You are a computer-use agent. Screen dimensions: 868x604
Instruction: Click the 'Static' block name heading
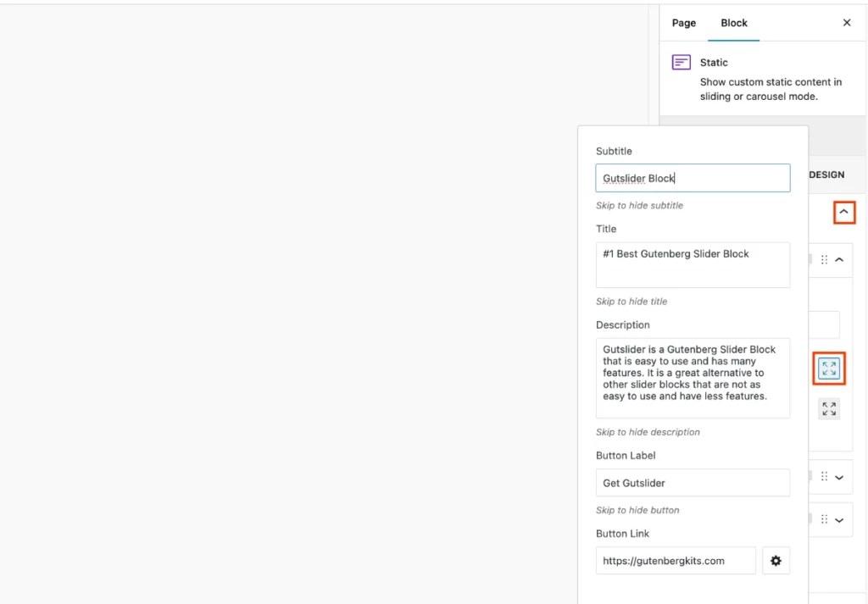coord(714,63)
